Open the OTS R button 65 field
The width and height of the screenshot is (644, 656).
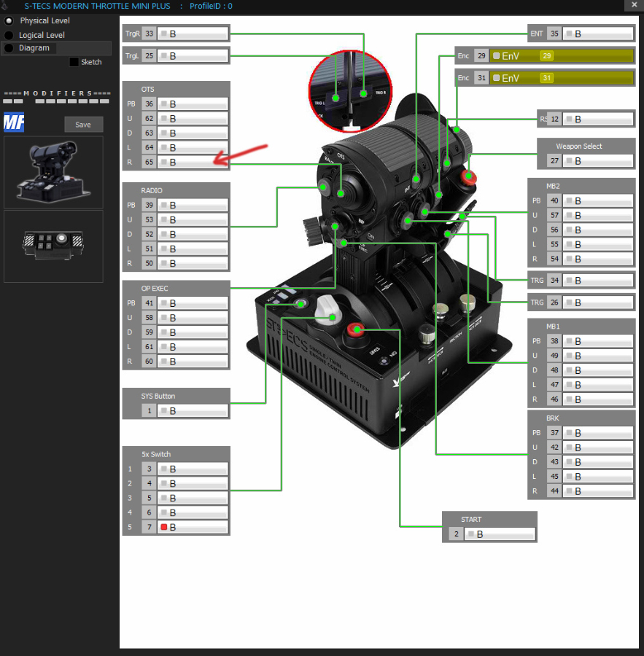coord(193,162)
